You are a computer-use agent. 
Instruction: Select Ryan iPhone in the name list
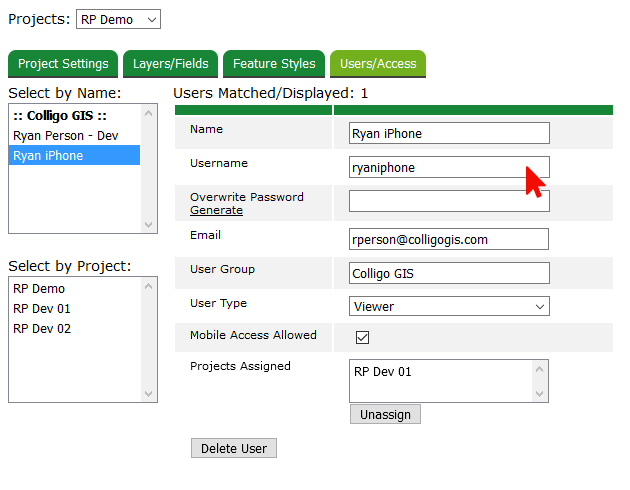click(48, 155)
